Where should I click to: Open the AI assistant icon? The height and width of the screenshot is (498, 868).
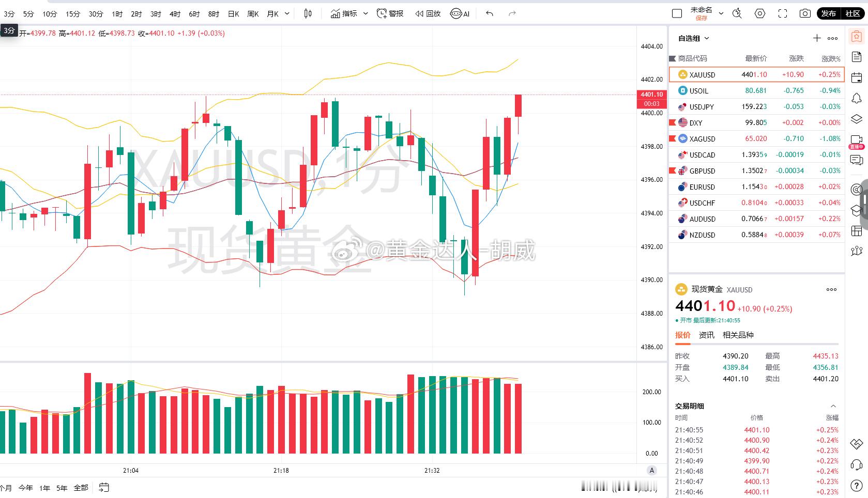460,13
